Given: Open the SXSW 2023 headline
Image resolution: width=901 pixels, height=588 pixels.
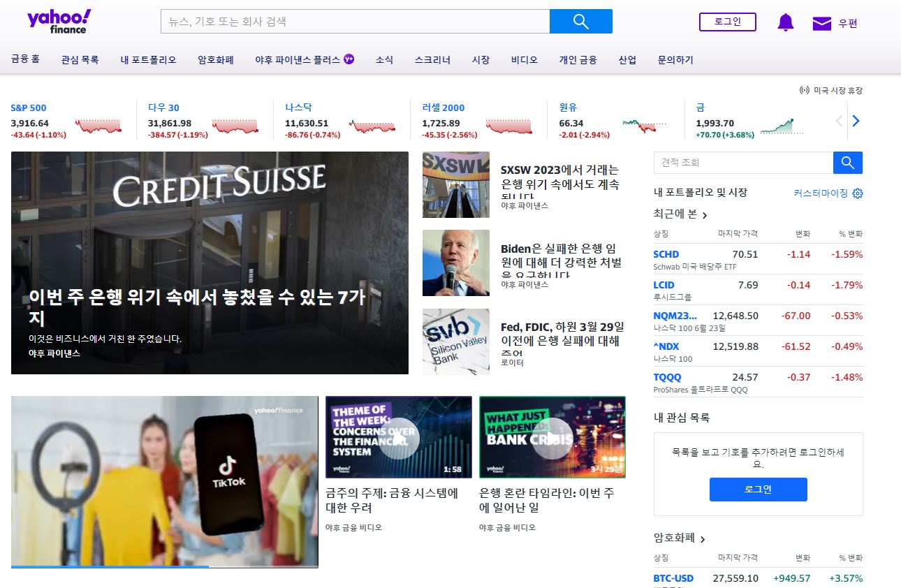Looking at the screenshot, I should 560,183.
